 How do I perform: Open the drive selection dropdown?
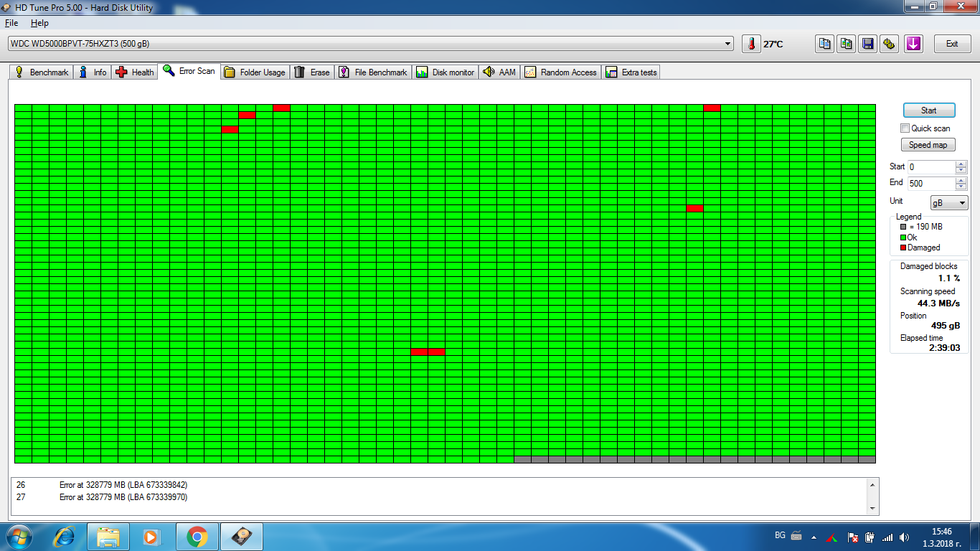tap(728, 44)
